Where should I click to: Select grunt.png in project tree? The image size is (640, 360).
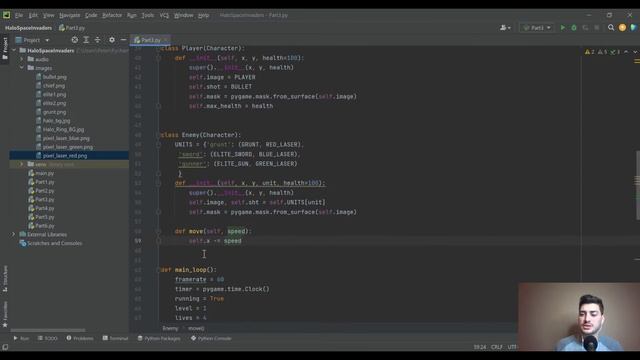(x=54, y=112)
